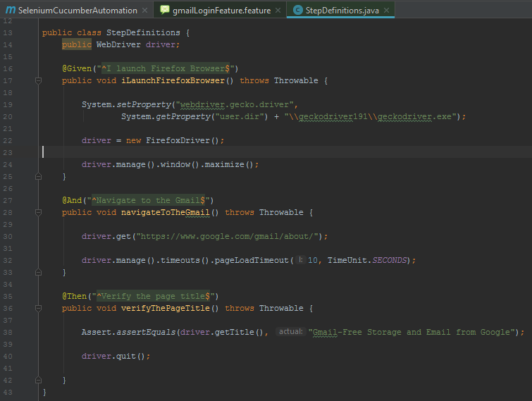Click the WebDriver type on line 14
Screen dimensions: 532x401
pos(118,44)
